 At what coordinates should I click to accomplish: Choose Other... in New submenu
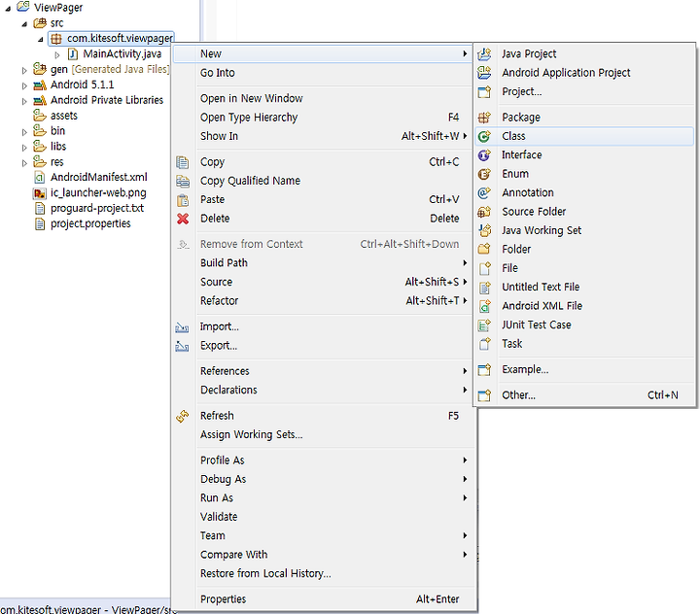pyautogui.click(x=585, y=395)
